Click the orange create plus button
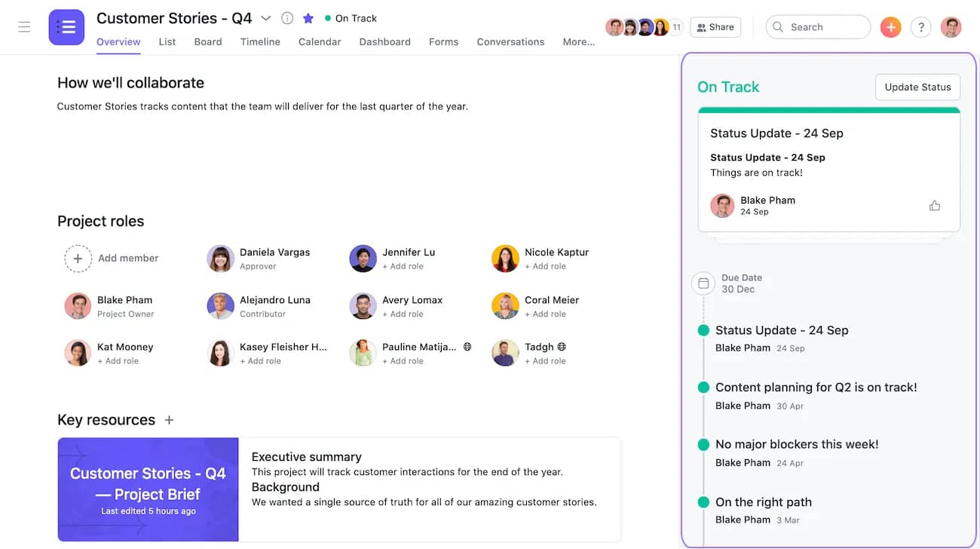980x549 pixels. point(891,26)
